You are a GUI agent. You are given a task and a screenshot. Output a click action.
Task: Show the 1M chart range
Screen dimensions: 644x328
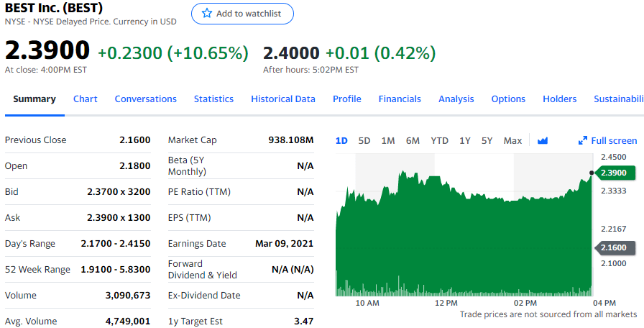[388, 141]
